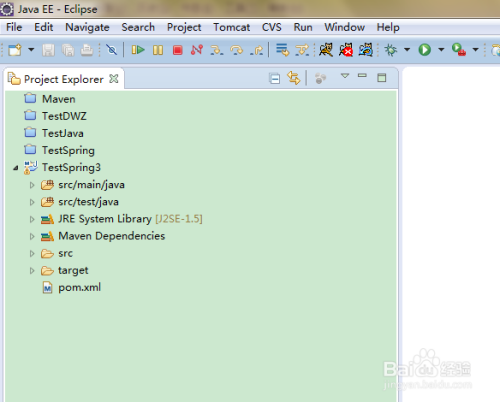The height and width of the screenshot is (402, 500).
Task: Click the JRE System Library label
Action: pyautogui.click(x=105, y=219)
